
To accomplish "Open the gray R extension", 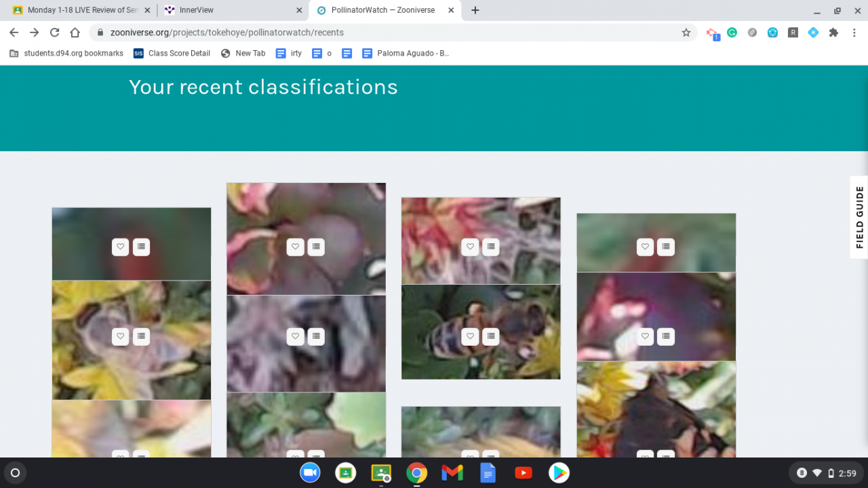I will (793, 33).
